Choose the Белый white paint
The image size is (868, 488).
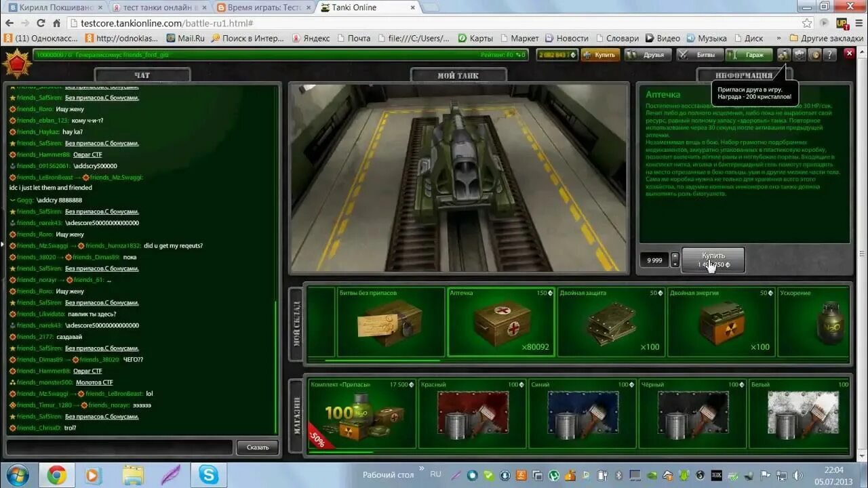click(x=800, y=413)
